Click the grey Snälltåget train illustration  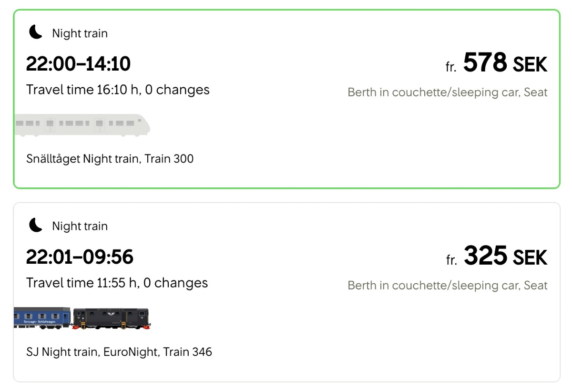click(82, 125)
